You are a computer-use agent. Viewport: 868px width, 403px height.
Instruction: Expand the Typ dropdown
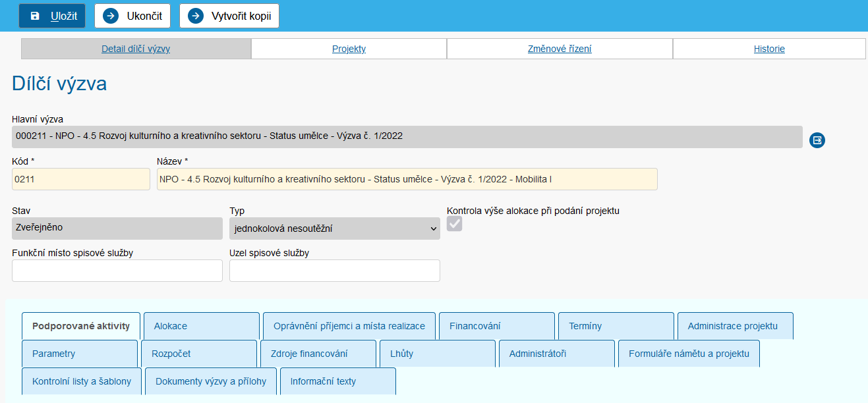coord(334,228)
